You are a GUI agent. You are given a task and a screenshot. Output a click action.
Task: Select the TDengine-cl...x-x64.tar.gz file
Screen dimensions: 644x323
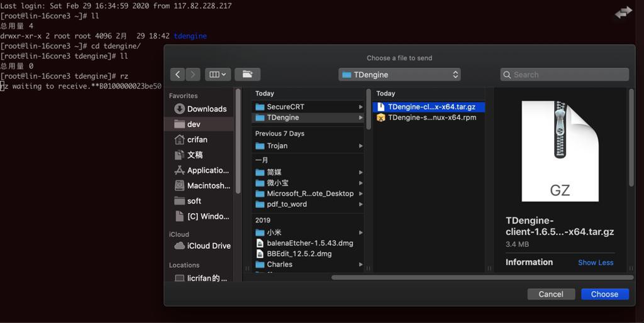[429, 107]
